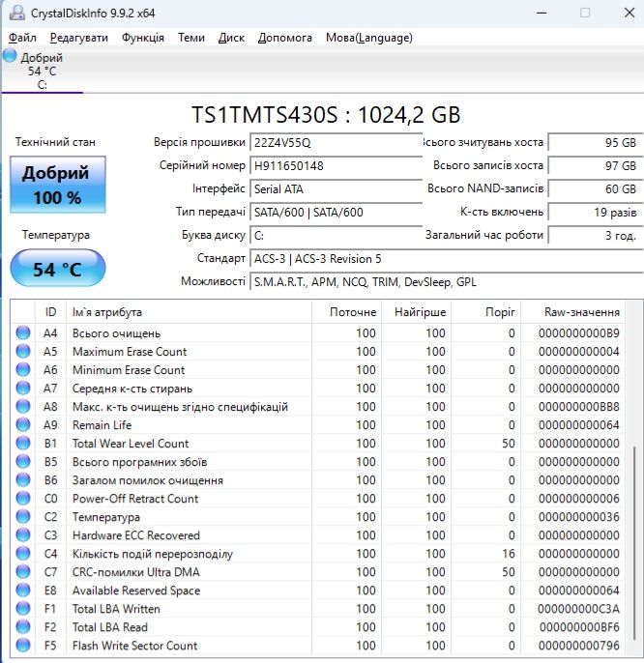This screenshot has width=644, height=663.
Task: Click status icon of A6 Minimum Erase Count
Action: coord(23,369)
